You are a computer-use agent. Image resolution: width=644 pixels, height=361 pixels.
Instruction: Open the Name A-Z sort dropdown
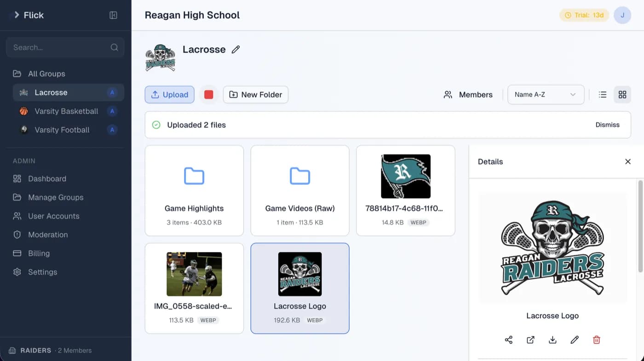(x=546, y=94)
